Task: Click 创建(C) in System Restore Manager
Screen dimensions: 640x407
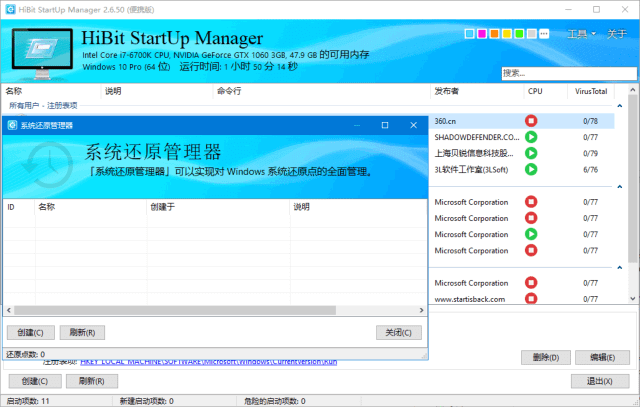Action: tap(31, 333)
